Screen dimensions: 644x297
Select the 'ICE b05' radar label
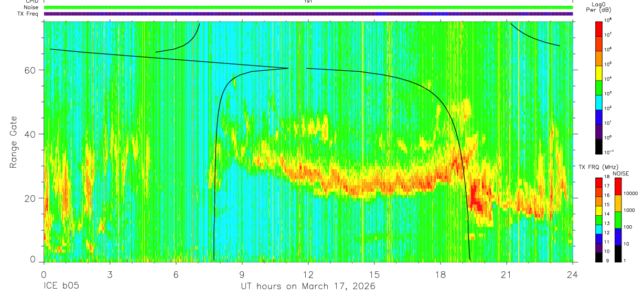coord(62,287)
